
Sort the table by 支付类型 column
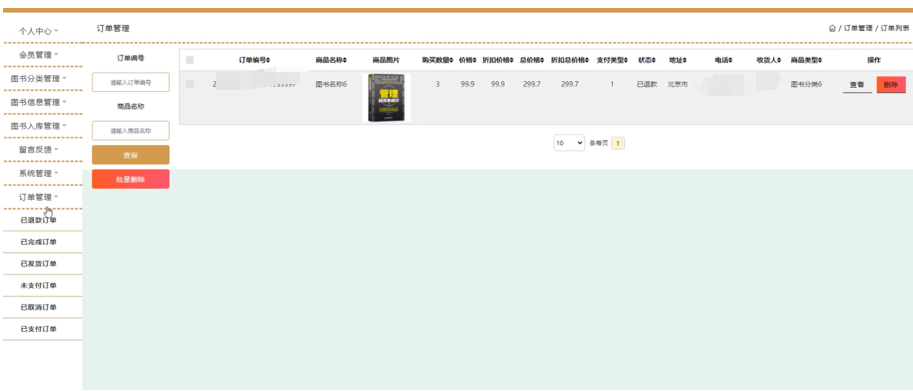point(612,60)
